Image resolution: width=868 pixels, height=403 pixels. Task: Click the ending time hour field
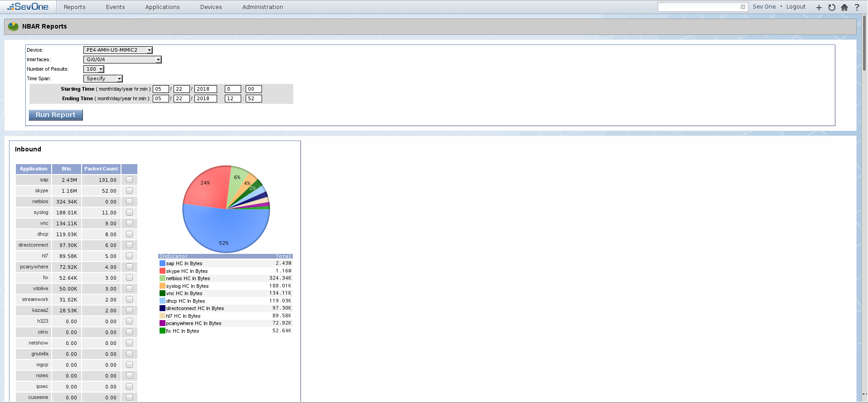(233, 98)
